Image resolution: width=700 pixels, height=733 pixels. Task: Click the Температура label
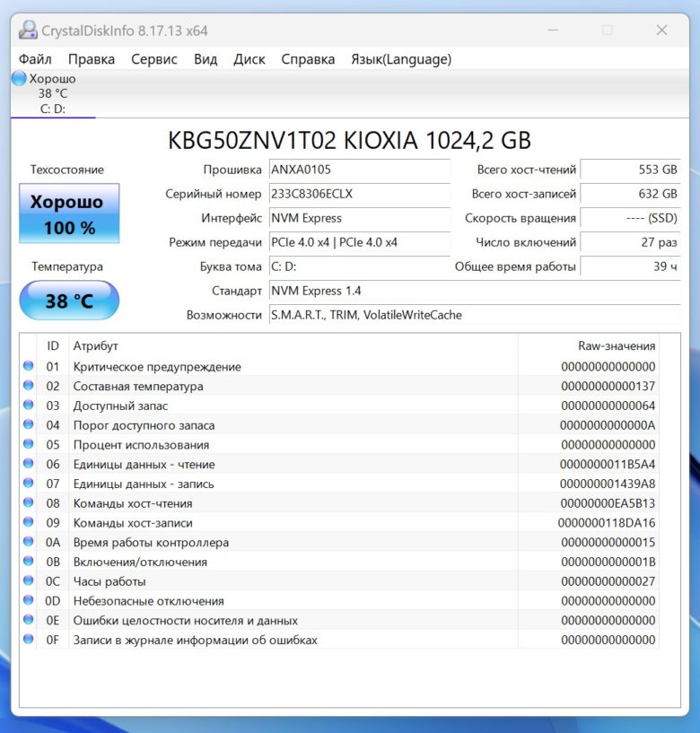(67, 266)
